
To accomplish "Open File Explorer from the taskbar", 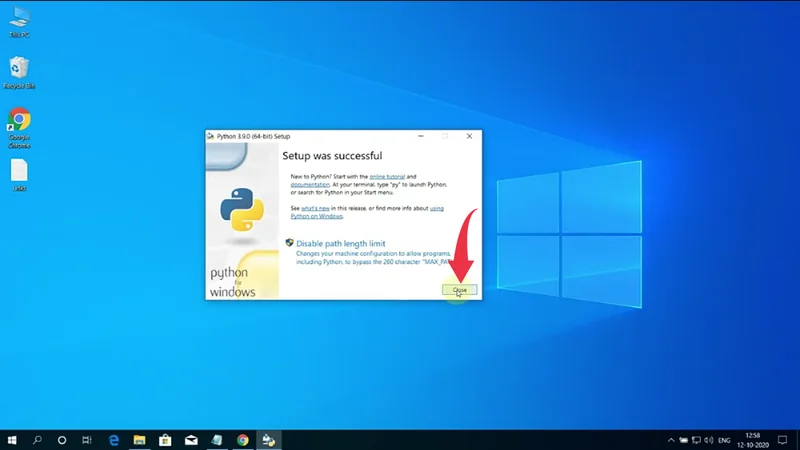I will [140, 439].
